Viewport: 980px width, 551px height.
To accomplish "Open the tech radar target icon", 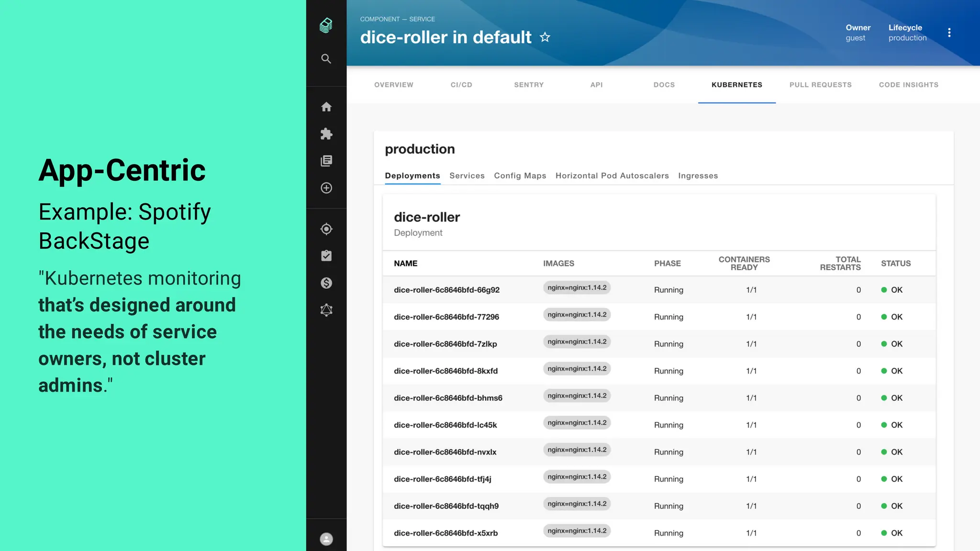I will [326, 229].
